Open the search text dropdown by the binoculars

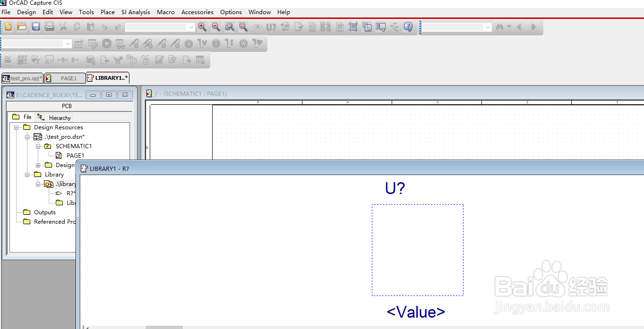(x=488, y=27)
